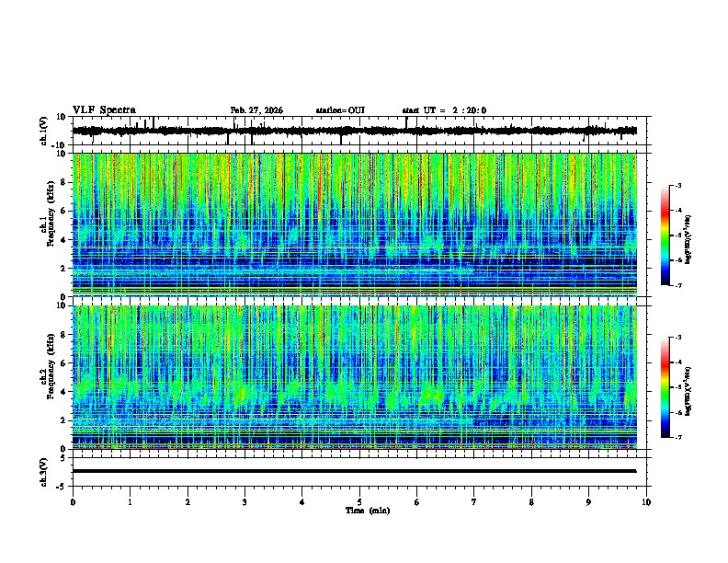Image resolution: width=728 pixels, height=563 pixels.
Task: Click the 4 kHz tick of ch.1 spectrogram
Action: click(63, 240)
